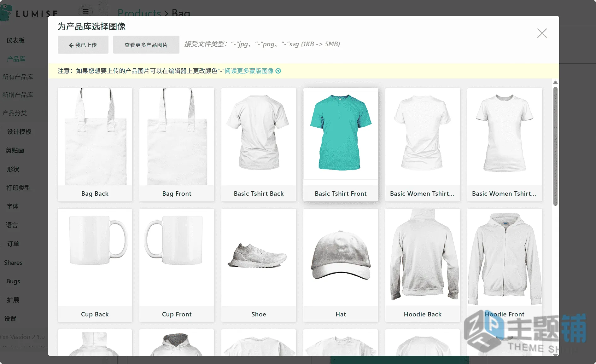This screenshot has width=596, height=364.
Task: Open 字体 in the sidebar
Action: pos(13,206)
